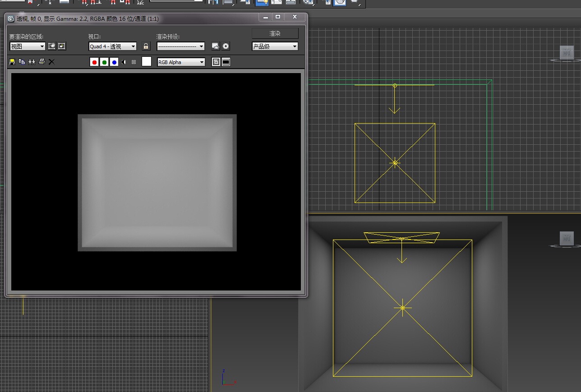Select the light target cross in lower perspective viewport
The image size is (581, 392).
point(402,308)
